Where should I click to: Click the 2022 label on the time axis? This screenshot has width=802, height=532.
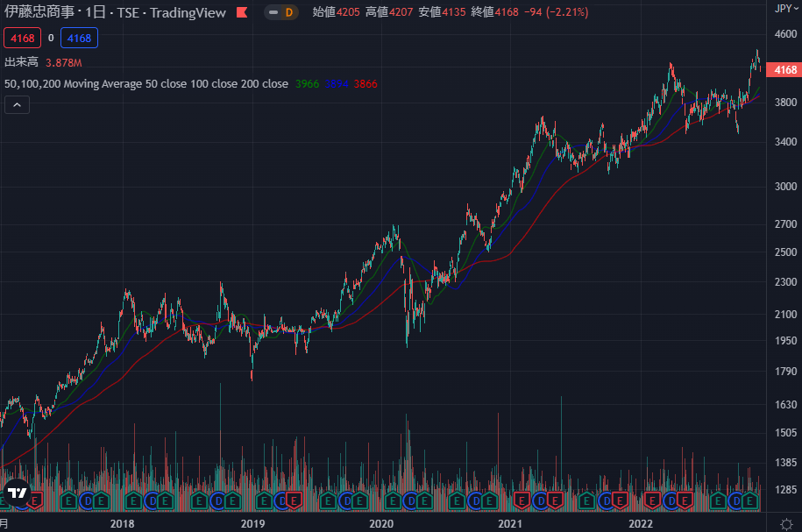point(641,524)
